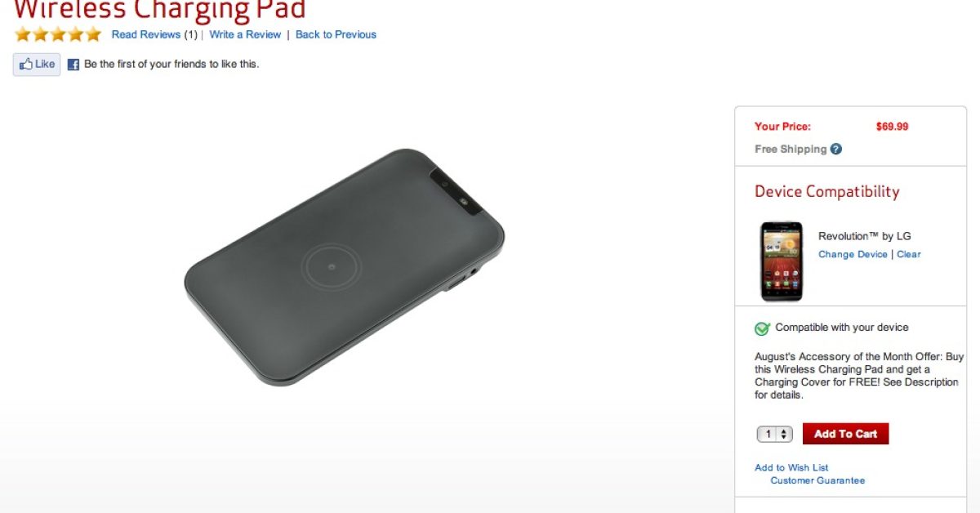
Task: Click the Free Shipping help question icon
Action: click(835, 149)
